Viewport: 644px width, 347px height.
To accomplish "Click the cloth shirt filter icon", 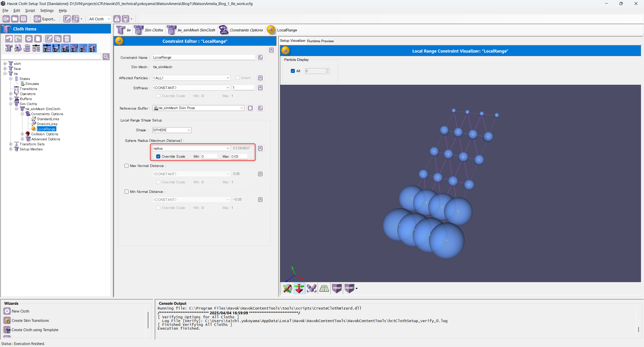I will (9, 48).
